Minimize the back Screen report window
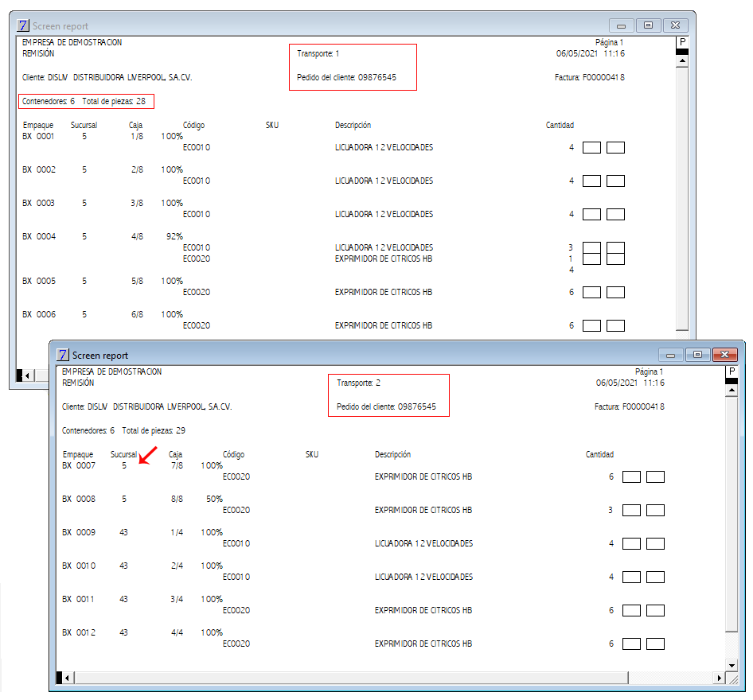This screenshot has width=753, height=700. coord(622,25)
